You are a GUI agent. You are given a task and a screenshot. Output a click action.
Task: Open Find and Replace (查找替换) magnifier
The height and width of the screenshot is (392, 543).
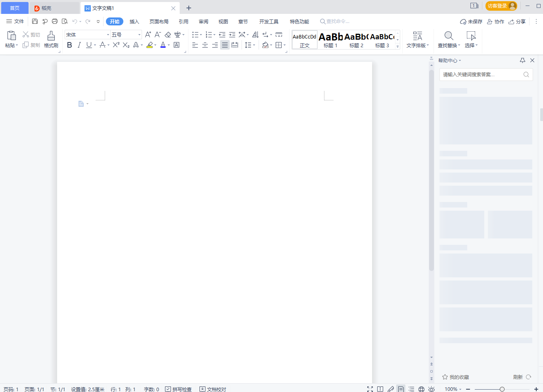(x=449, y=36)
